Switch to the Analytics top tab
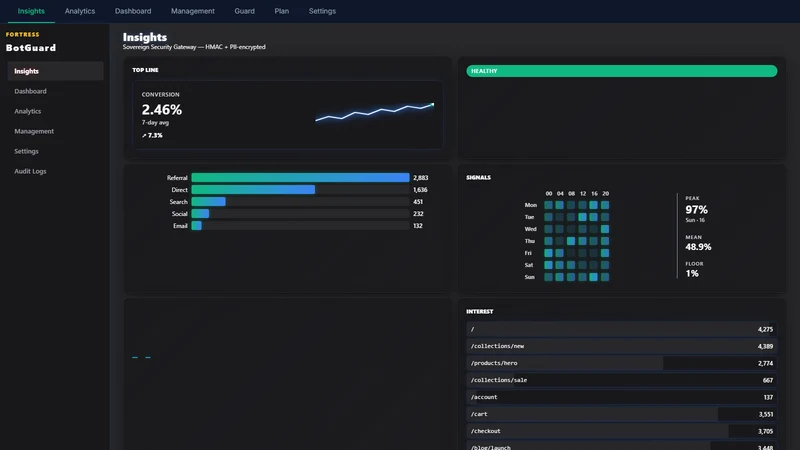The height and width of the screenshot is (450, 800). (80, 11)
